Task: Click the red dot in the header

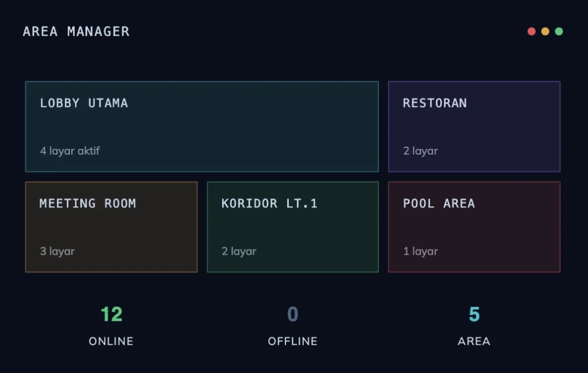Action: 531,32
